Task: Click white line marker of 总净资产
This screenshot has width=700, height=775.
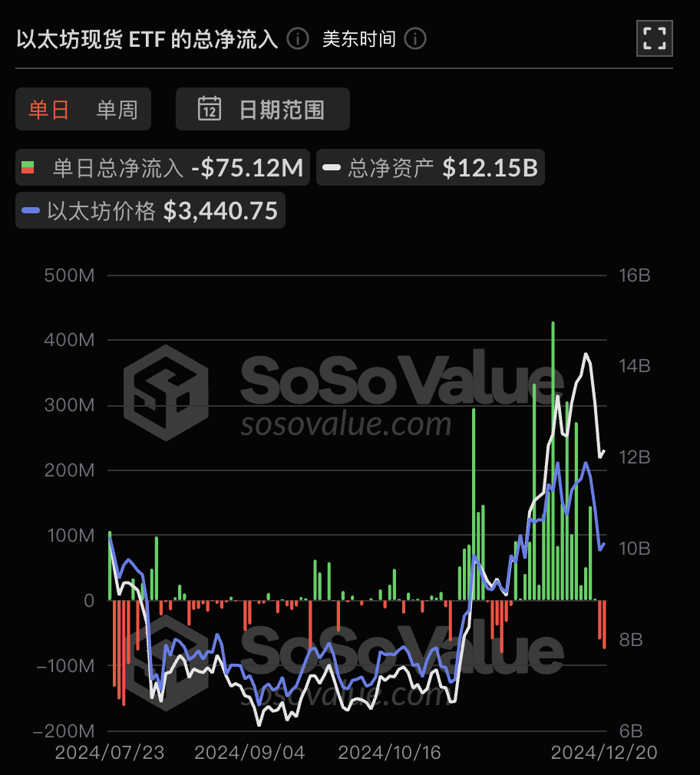Action: point(332,167)
